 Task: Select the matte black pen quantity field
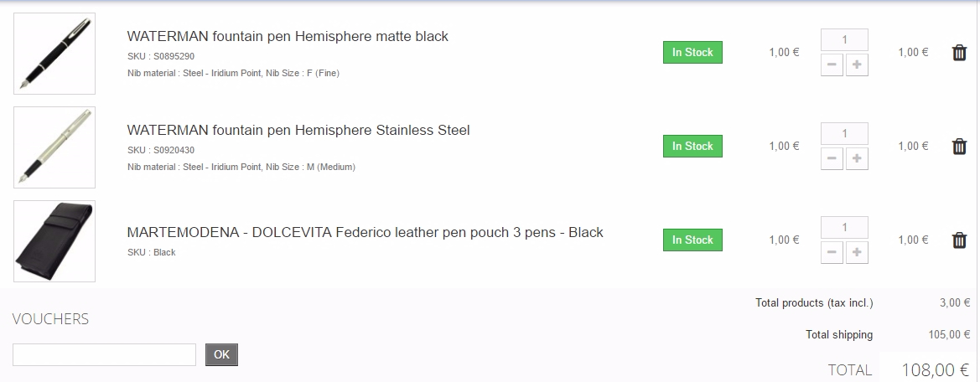click(x=844, y=40)
